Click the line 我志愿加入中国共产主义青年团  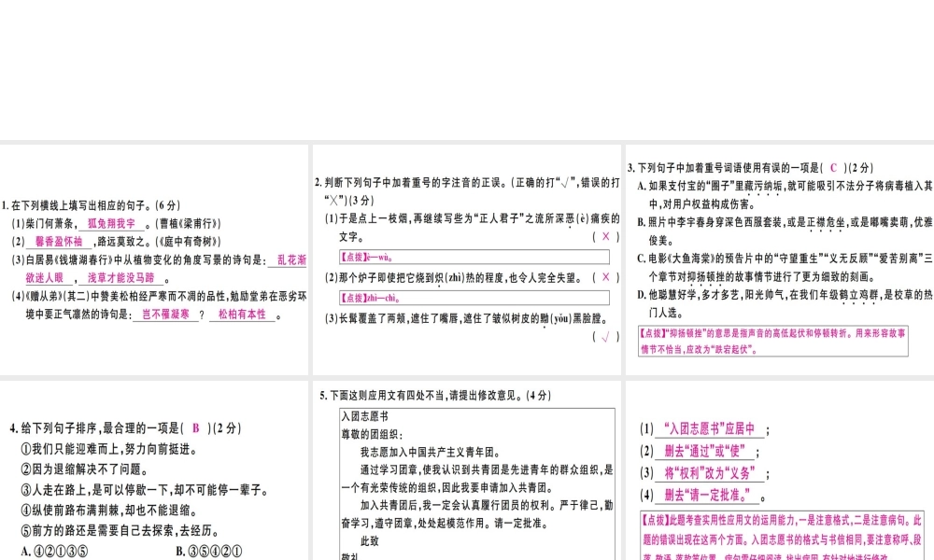(x=431, y=453)
